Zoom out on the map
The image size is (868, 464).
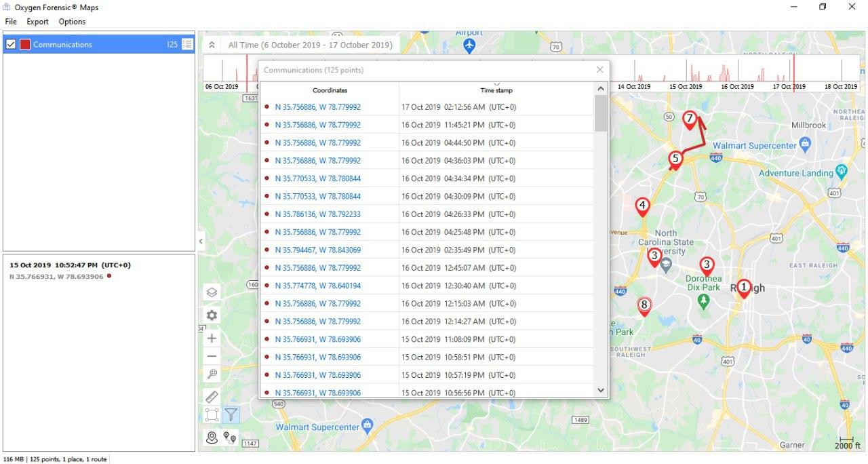tap(212, 356)
